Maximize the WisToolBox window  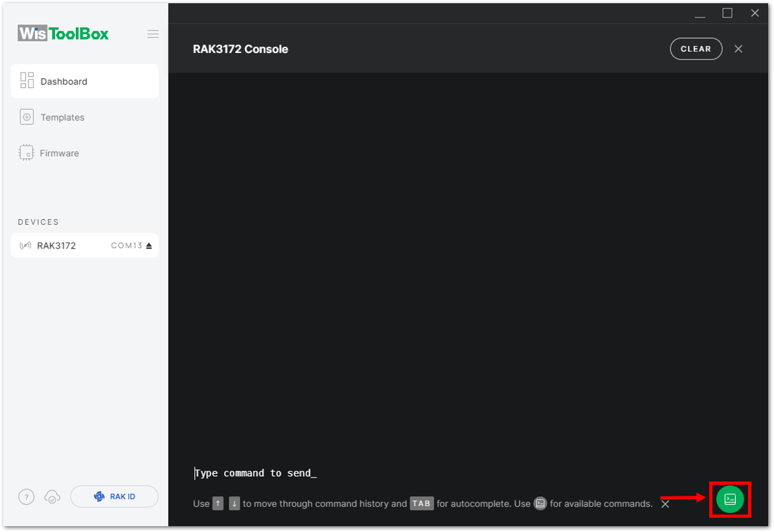[727, 14]
